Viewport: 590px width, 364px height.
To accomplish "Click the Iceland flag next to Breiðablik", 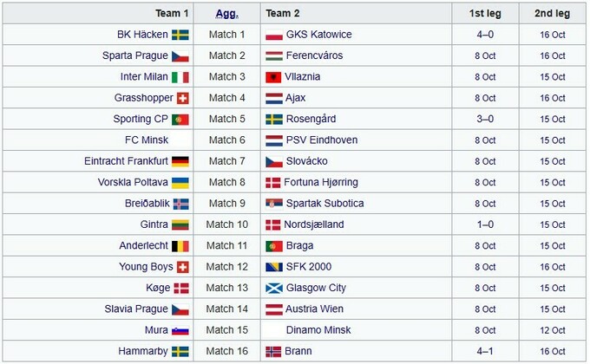I will pyautogui.click(x=180, y=204).
